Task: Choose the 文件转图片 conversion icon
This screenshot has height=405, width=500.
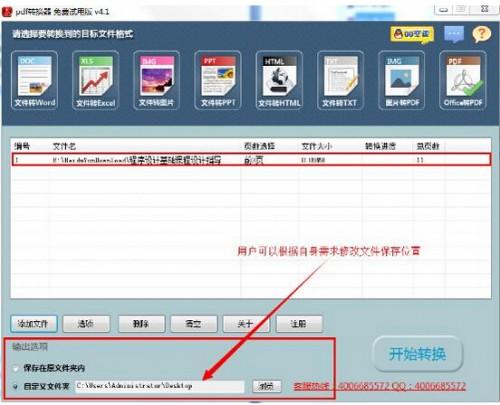Action: click(x=157, y=80)
